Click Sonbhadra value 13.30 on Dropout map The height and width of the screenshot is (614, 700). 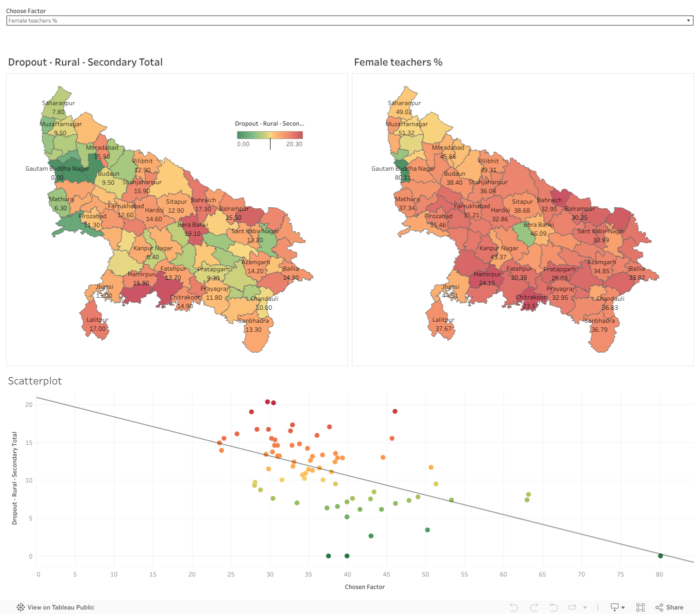pyautogui.click(x=253, y=330)
